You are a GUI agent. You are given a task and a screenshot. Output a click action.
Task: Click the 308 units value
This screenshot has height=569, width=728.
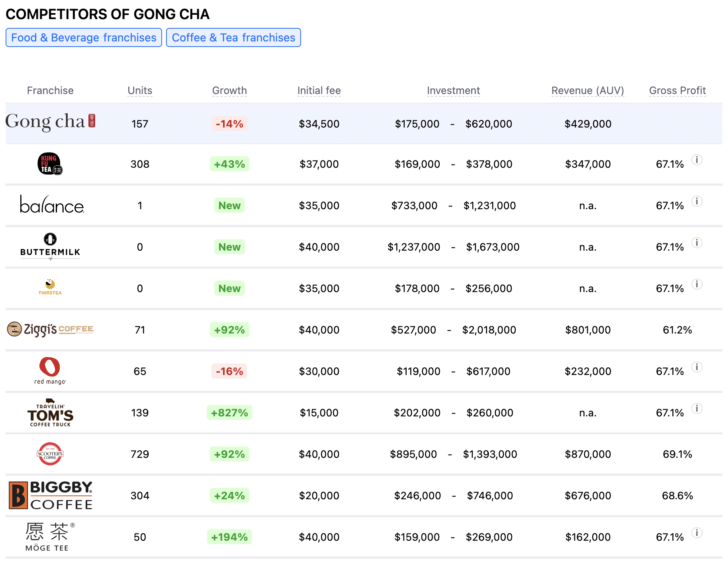coord(140,164)
